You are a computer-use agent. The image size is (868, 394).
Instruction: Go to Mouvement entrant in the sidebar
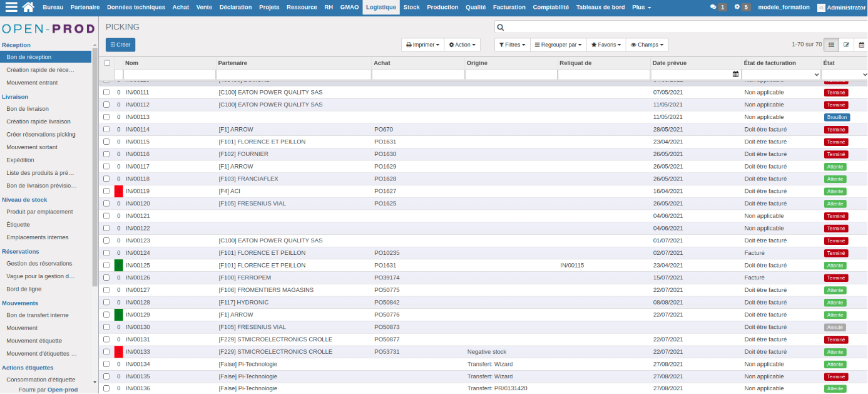32,83
